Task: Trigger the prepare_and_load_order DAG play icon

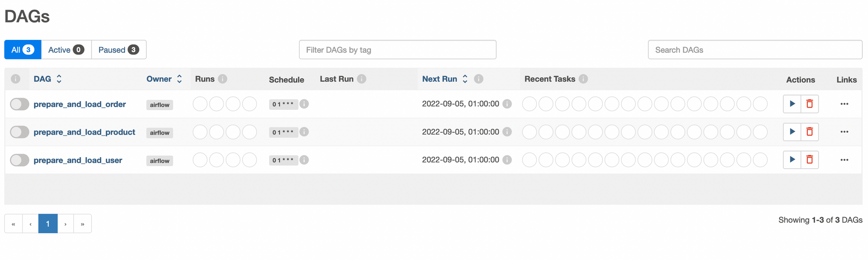Action: tap(792, 104)
